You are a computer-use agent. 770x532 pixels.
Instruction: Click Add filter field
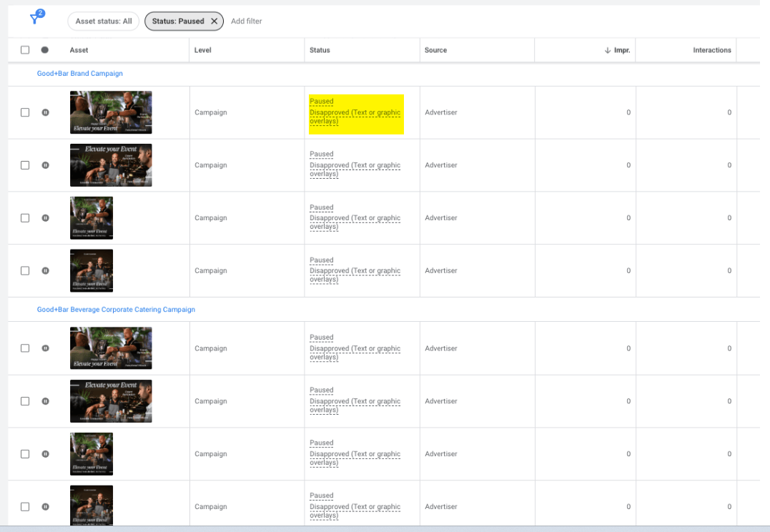[247, 21]
